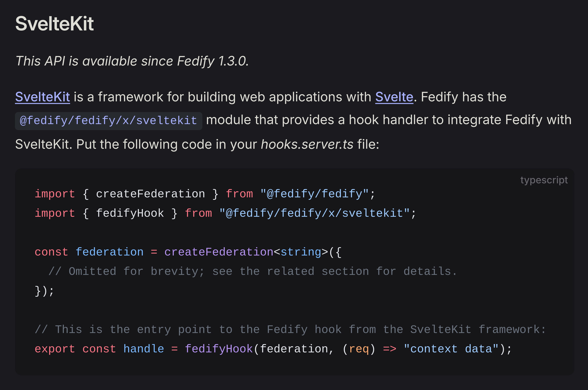This screenshot has height=390, width=588.
Task: Click the "@fedify/fedify/x/sveltekit" import string
Action: [x=314, y=213]
